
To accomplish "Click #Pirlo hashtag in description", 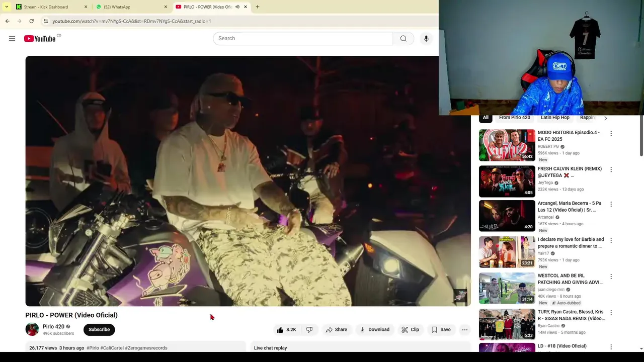I will pyautogui.click(x=93, y=348).
